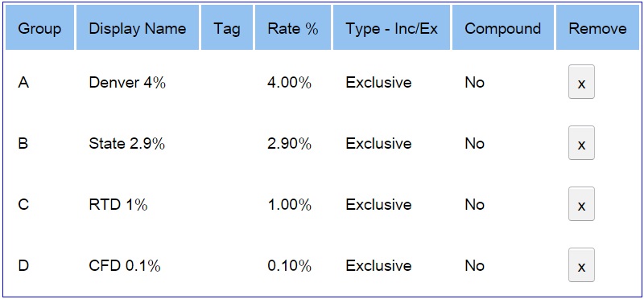Remove the CFD 0.1% tax row

point(581,265)
